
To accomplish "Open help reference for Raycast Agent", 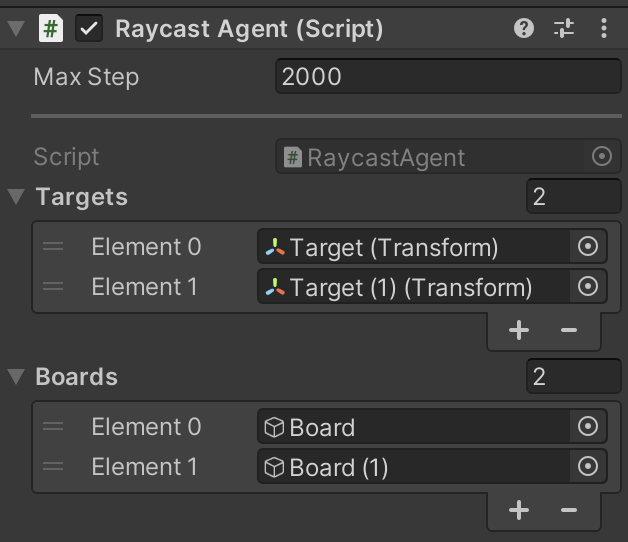I will [x=523, y=28].
